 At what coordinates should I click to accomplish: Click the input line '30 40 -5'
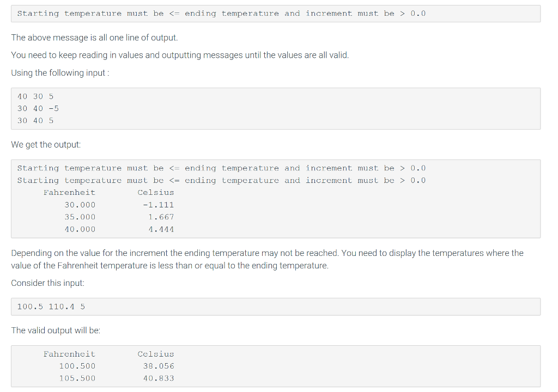38,108
